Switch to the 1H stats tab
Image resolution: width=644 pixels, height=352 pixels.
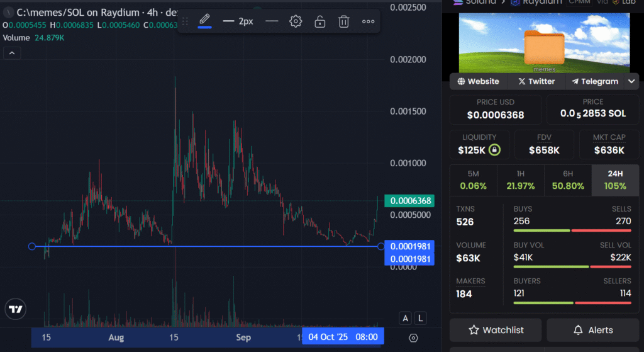tap(520, 179)
